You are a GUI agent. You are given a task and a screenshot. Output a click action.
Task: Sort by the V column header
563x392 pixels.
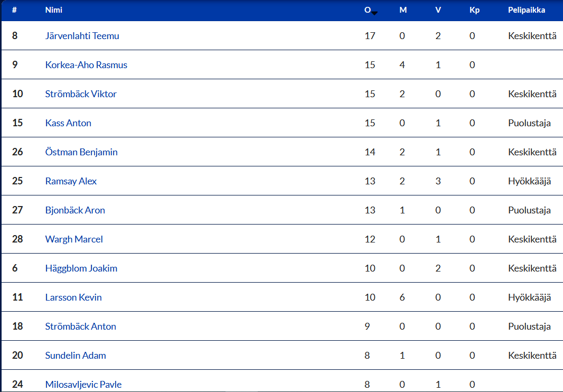[x=438, y=10]
